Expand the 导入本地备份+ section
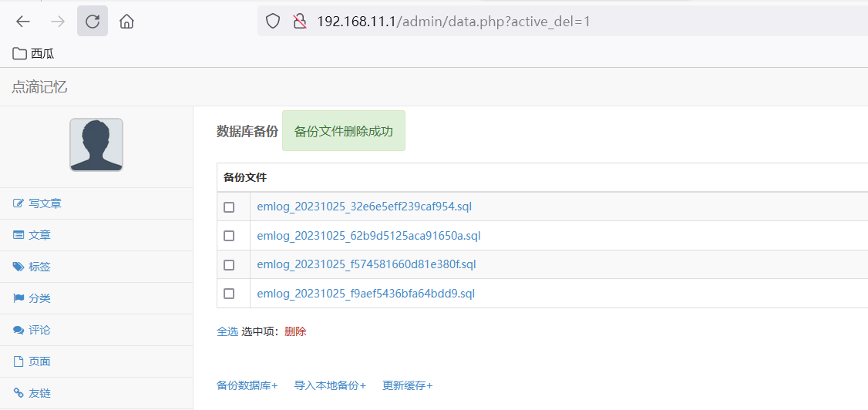The image size is (868, 410). pyautogui.click(x=330, y=385)
